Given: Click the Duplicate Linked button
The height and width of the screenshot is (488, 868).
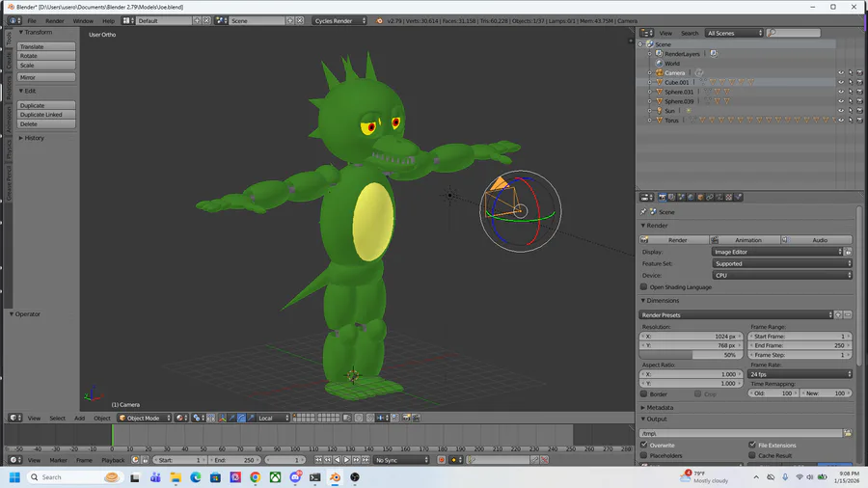Looking at the screenshot, I should [x=45, y=115].
